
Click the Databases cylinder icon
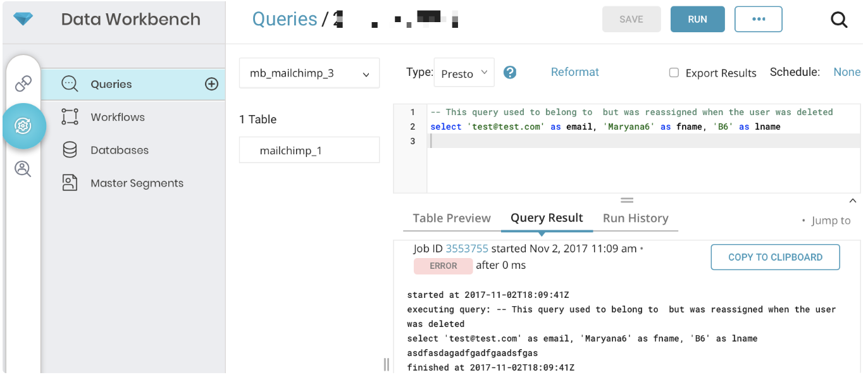click(70, 150)
